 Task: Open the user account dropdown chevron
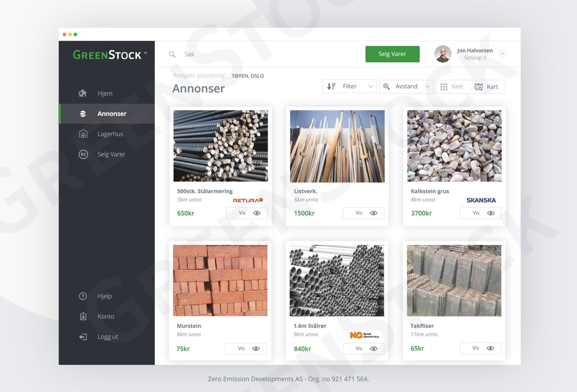pos(503,54)
